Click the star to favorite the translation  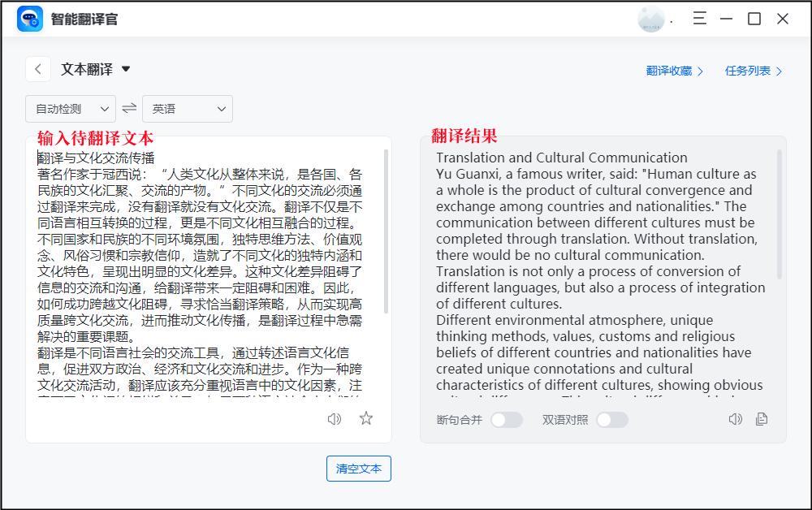point(365,419)
